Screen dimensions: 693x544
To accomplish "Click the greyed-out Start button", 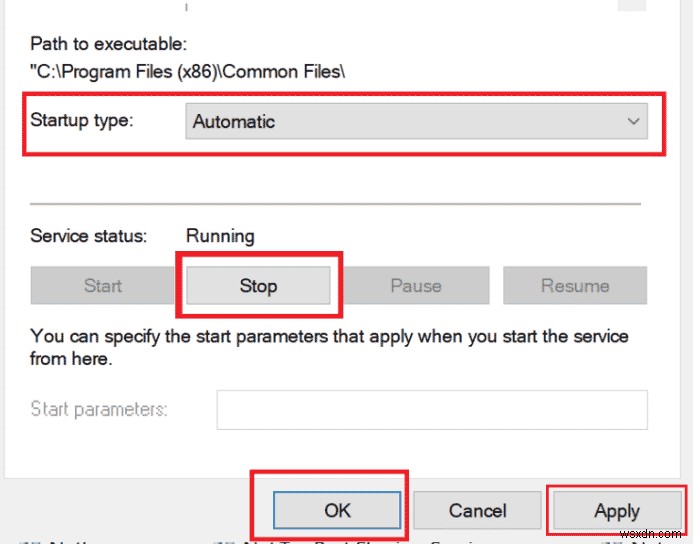I will point(103,285).
